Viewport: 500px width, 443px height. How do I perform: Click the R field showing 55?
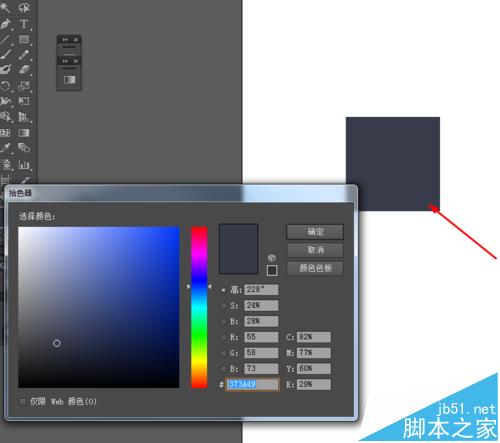tap(261, 337)
